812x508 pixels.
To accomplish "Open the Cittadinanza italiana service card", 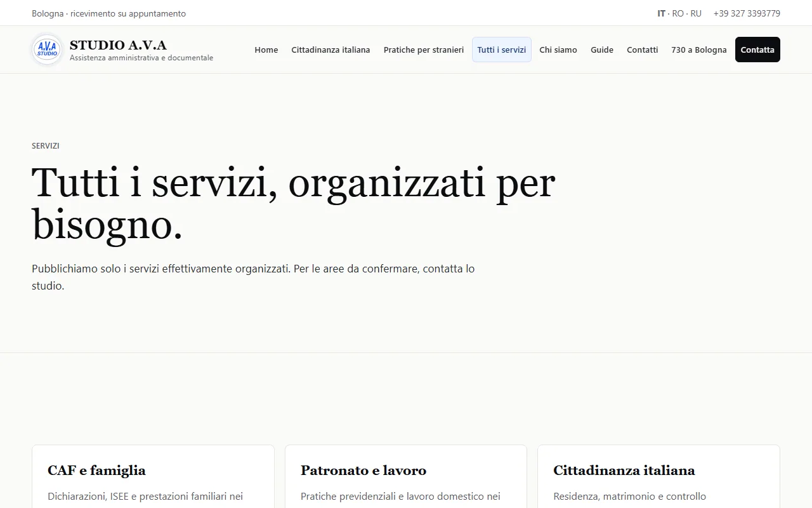I will 658,476.
